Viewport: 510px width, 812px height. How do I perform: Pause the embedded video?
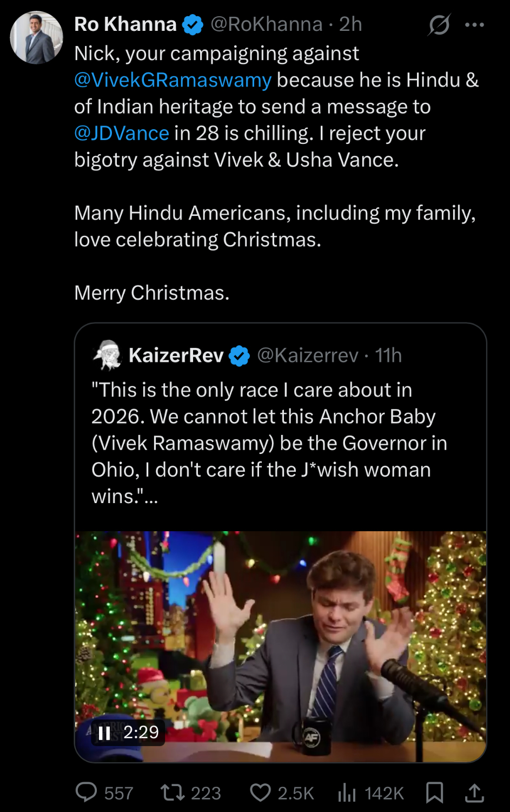(104, 733)
